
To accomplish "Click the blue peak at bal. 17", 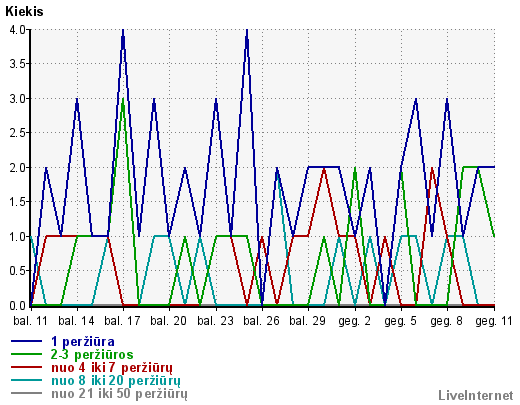I will pyautogui.click(x=123, y=31).
